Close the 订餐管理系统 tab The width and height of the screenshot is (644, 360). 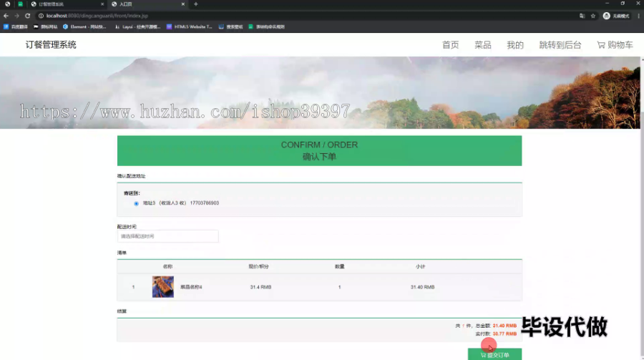(x=102, y=4)
